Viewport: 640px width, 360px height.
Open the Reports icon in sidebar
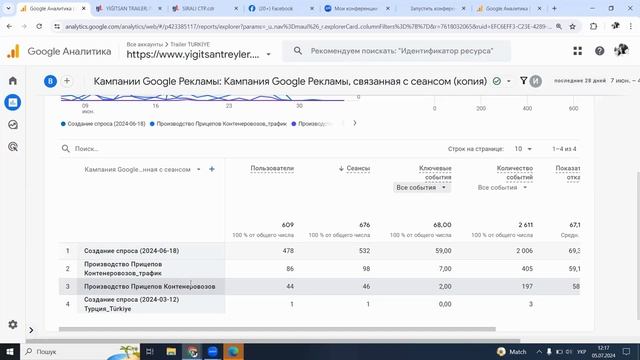point(13,102)
